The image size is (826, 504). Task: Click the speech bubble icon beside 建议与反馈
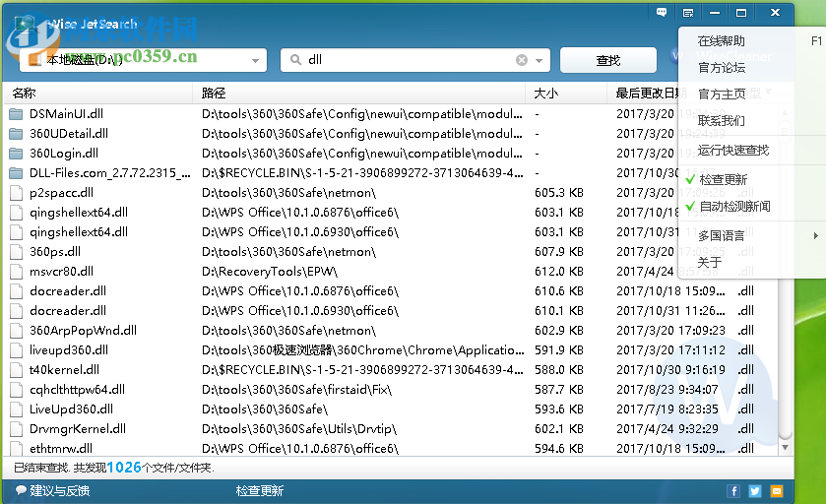click(21, 490)
